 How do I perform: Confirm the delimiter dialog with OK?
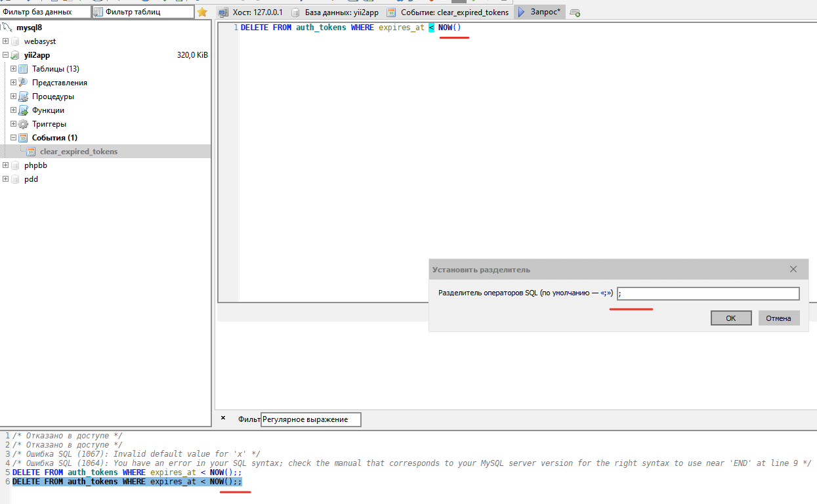click(730, 318)
